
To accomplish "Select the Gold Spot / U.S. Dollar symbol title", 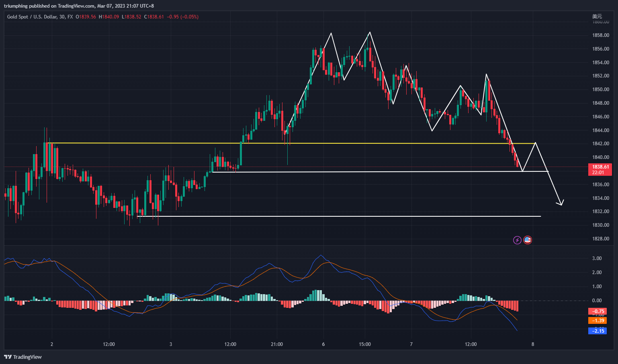I will click(40, 17).
